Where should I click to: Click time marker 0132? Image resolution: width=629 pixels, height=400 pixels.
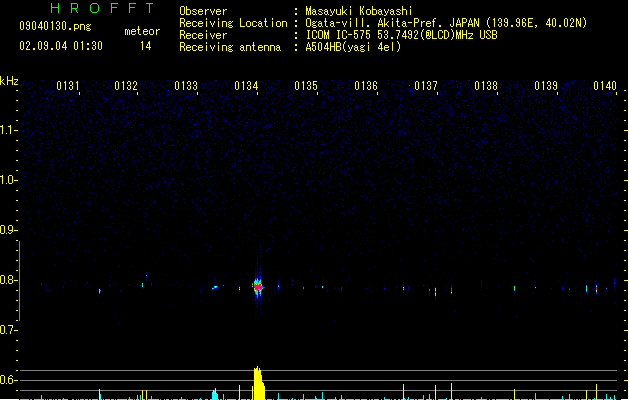pyautogui.click(x=126, y=86)
